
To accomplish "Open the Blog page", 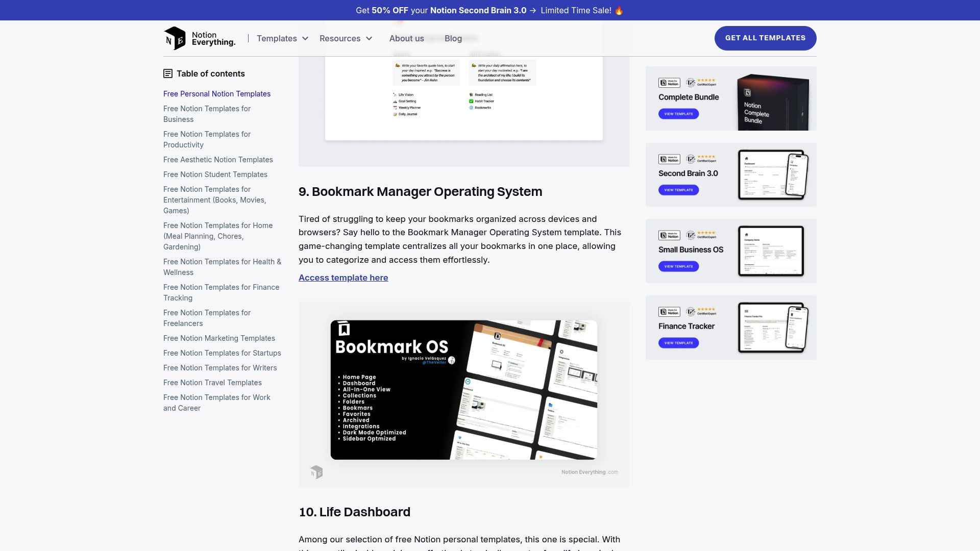I will pyautogui.click(x=453, y=38).
